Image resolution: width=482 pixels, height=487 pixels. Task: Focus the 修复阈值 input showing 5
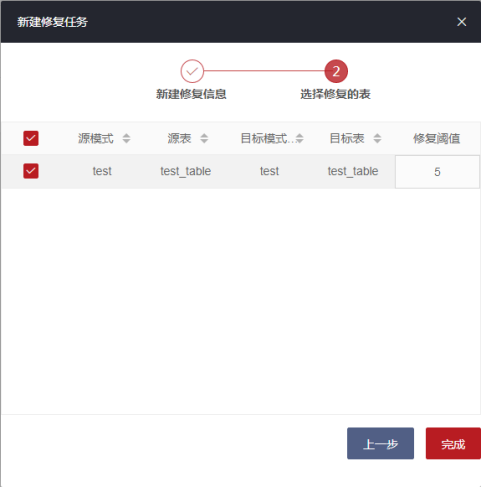[437, 172]
